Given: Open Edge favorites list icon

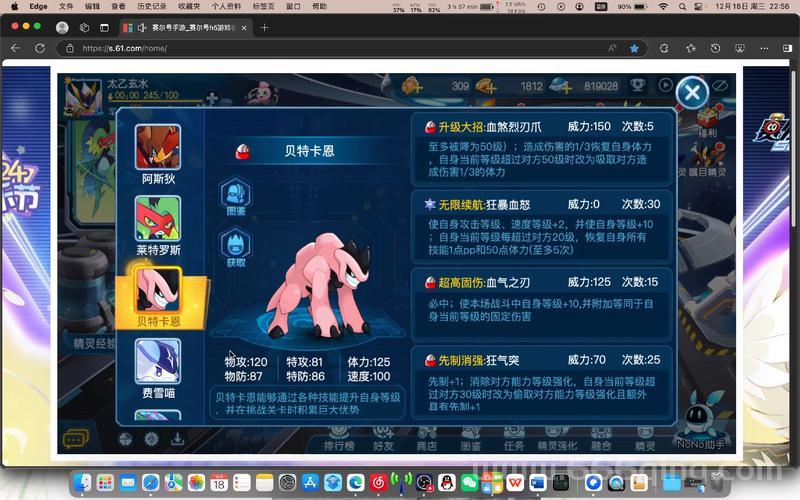Looking at the screenshot, I should coord(691,48).
